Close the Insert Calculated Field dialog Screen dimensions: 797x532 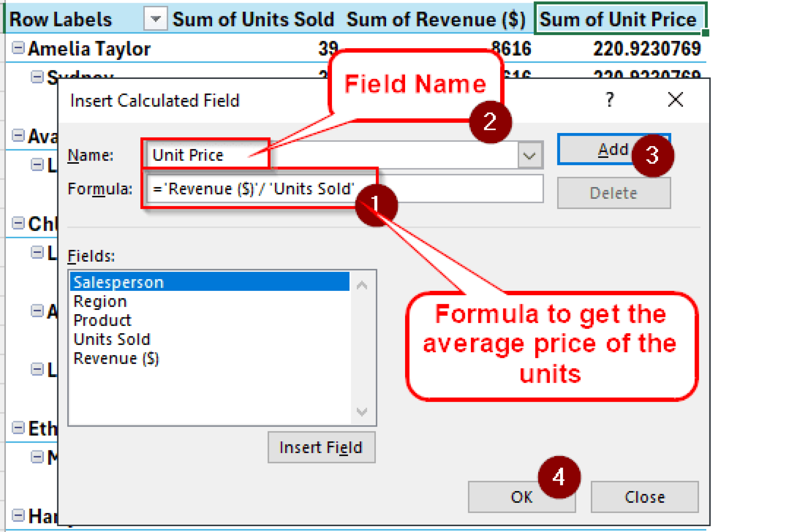tap(675, 100)
